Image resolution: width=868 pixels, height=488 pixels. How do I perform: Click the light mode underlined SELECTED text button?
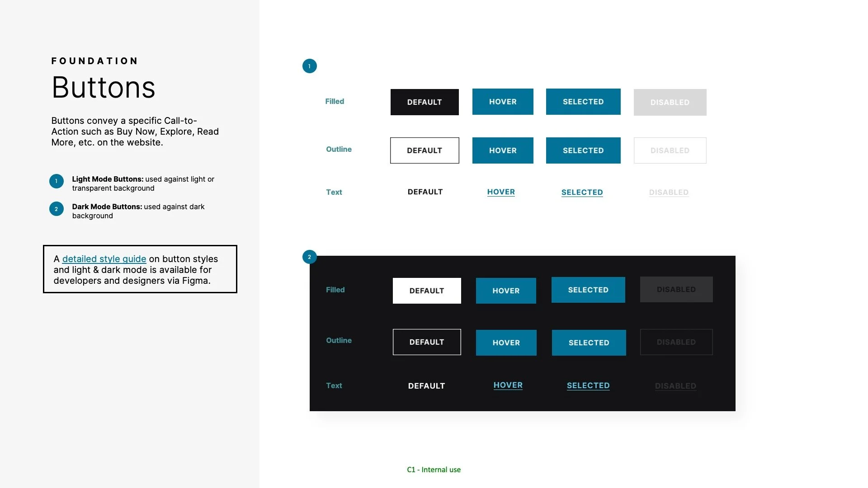582,192
